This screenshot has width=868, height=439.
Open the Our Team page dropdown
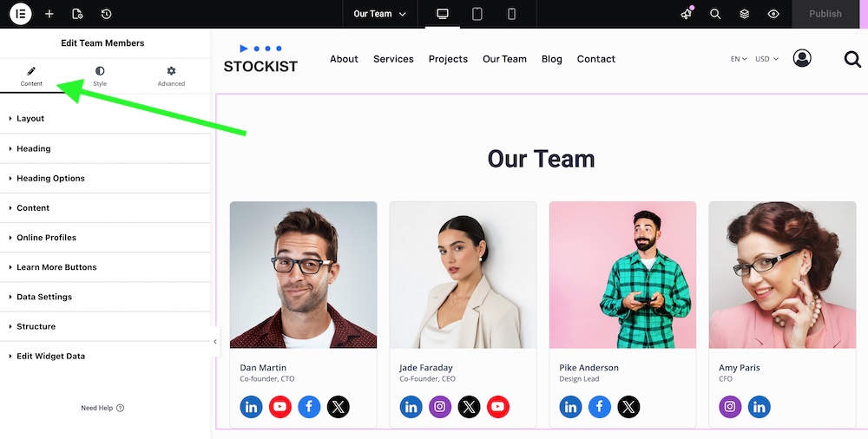[x=380, y=14]
